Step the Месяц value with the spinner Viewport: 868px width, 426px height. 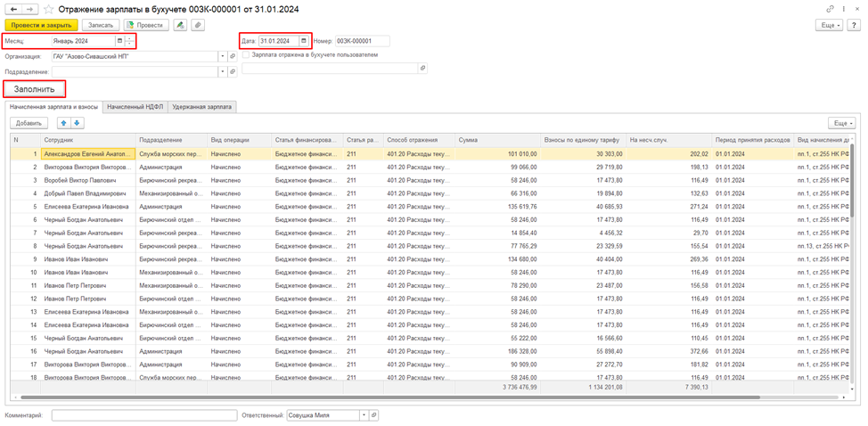129,41
